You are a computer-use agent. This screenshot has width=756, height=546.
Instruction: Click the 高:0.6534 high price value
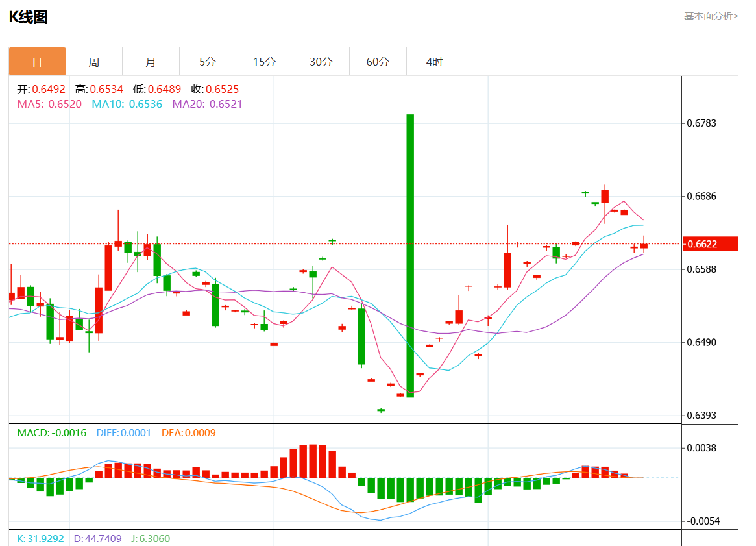click(x=99, y=89)
